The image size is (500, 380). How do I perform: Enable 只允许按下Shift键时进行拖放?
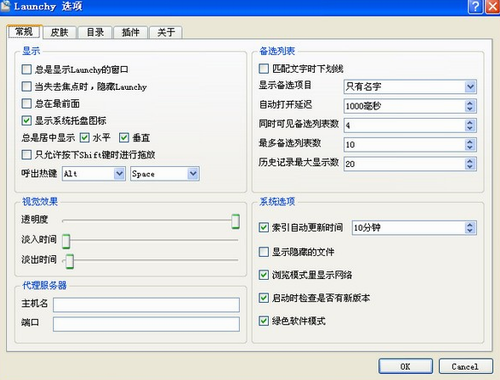(x=26, y=155)
